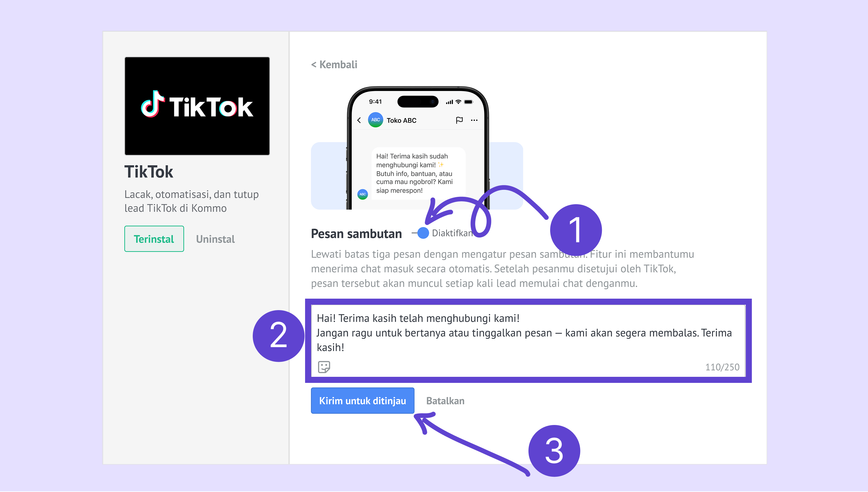Screen dimensions: 868x492
Task: Click the back chevron beside Toko ABC
Action: click(359, 120)
